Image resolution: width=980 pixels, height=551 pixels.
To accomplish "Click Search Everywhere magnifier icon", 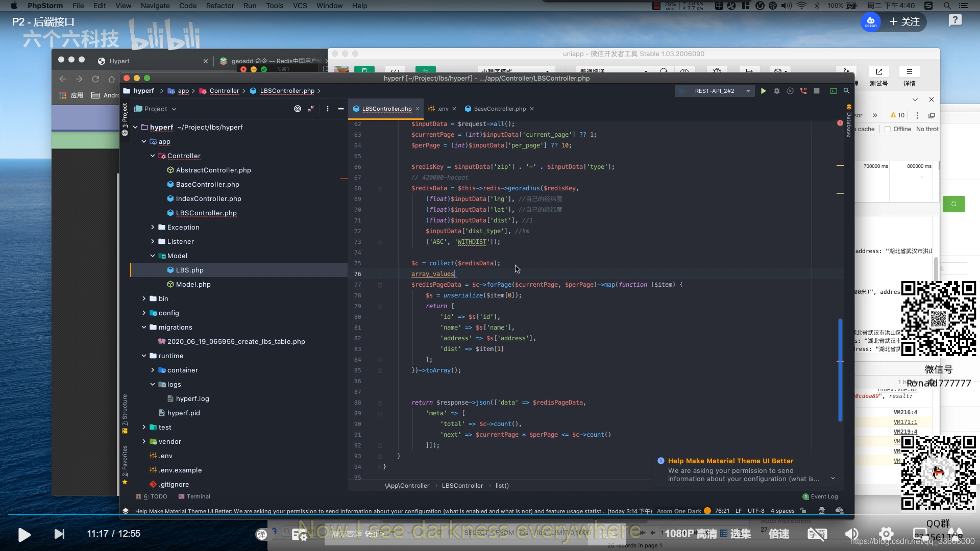I will (x=846, y=91).
